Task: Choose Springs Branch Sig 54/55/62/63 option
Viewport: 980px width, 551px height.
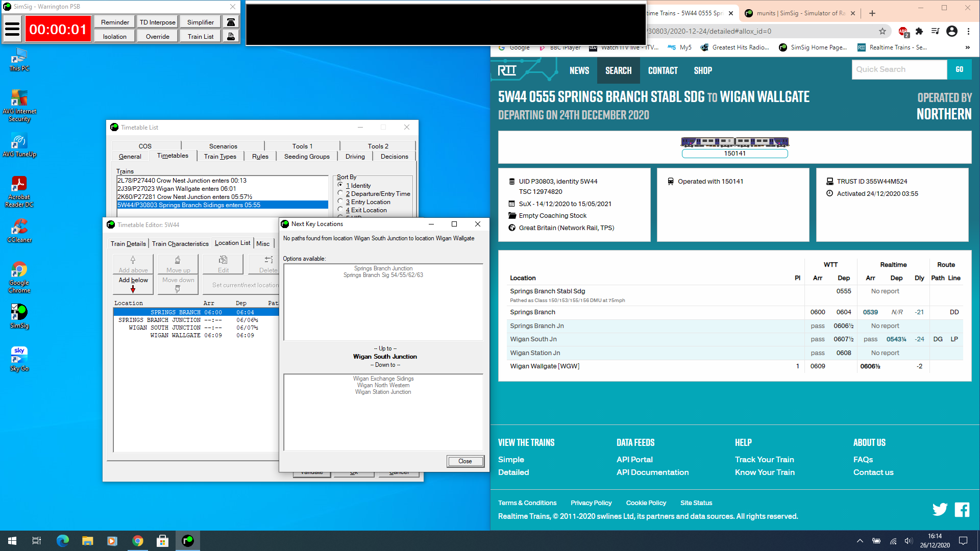Action: pyautogui.click(x=383, y=275)
